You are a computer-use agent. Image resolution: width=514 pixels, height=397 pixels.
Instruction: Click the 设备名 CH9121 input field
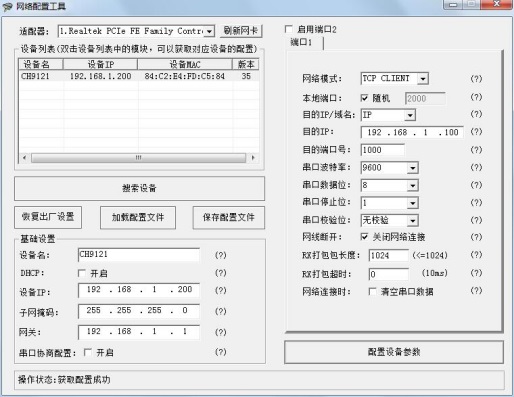(x=139, y=255)
